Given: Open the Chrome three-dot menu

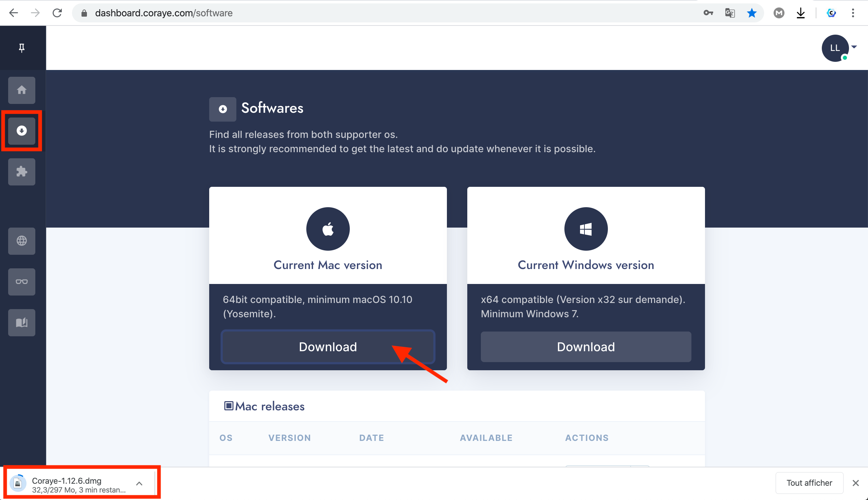Looking at the screenshot, I should (x=853, y=13).
